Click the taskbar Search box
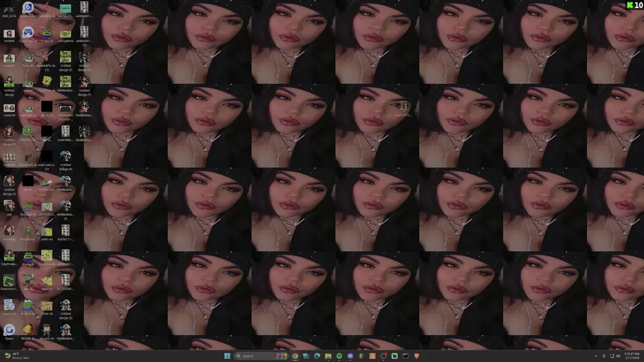Viewport: 644px width, 362px height. 261,356
